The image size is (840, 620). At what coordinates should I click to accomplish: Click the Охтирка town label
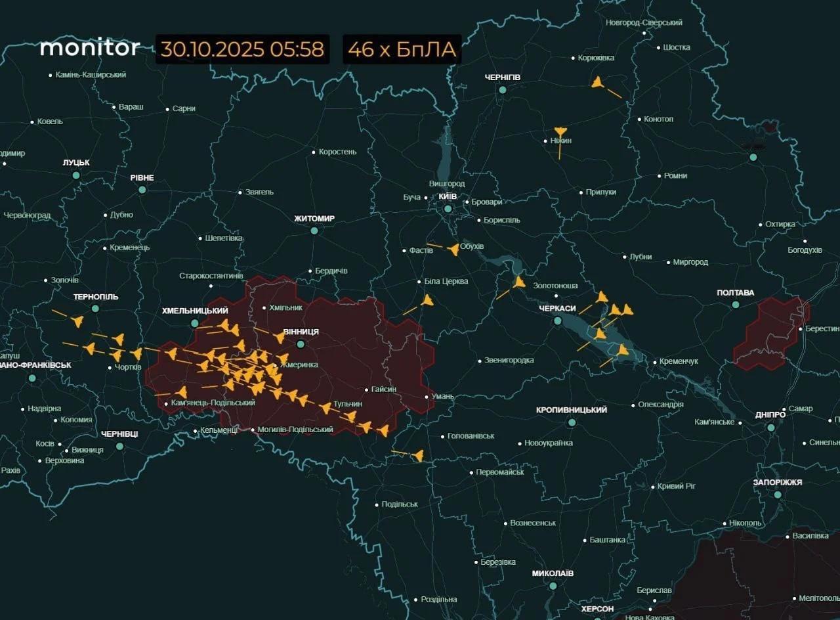(781, 224)
